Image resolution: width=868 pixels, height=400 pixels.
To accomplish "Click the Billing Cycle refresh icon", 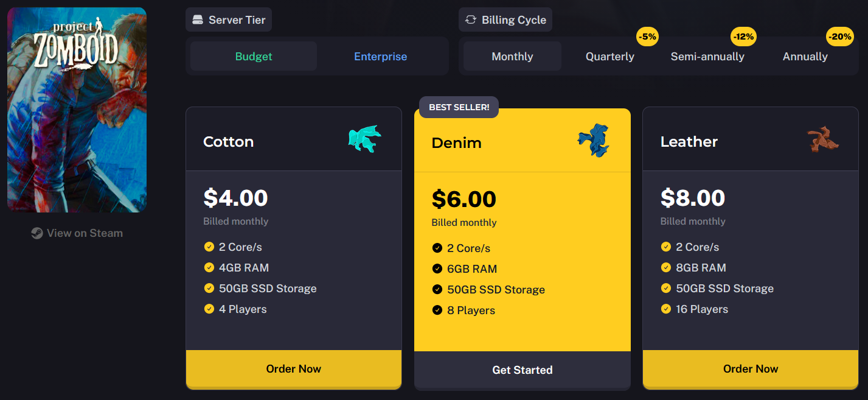I will click(471, 19).
